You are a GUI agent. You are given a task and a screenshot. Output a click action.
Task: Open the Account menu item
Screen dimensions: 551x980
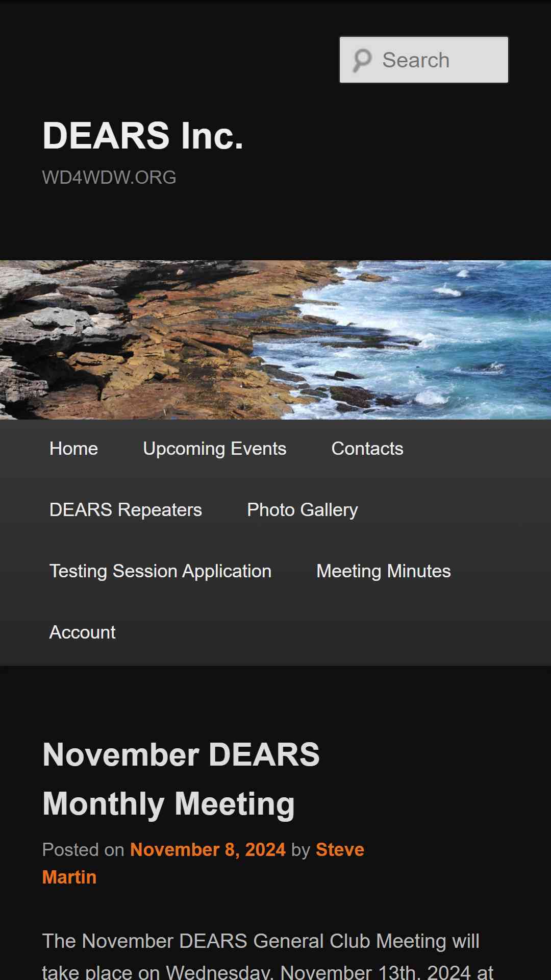click(x=83, y=633)
